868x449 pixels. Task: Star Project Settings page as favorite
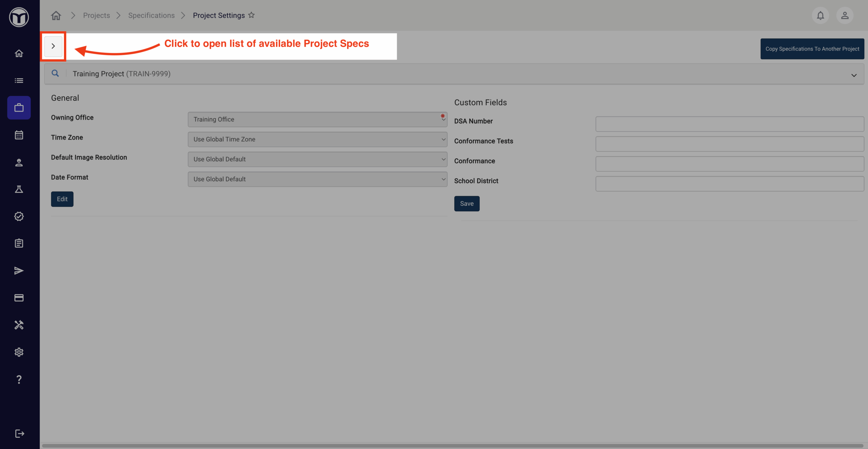[x=251, y=15]
